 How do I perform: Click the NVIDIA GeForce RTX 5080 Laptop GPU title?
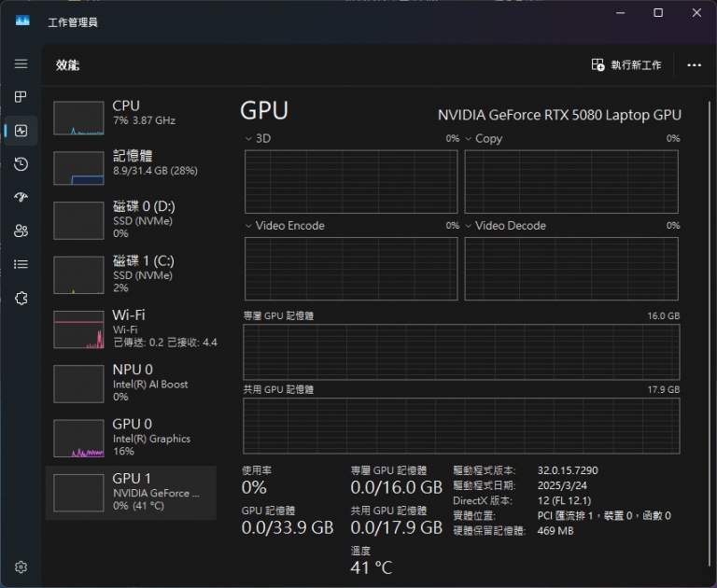tap(560, 115)
